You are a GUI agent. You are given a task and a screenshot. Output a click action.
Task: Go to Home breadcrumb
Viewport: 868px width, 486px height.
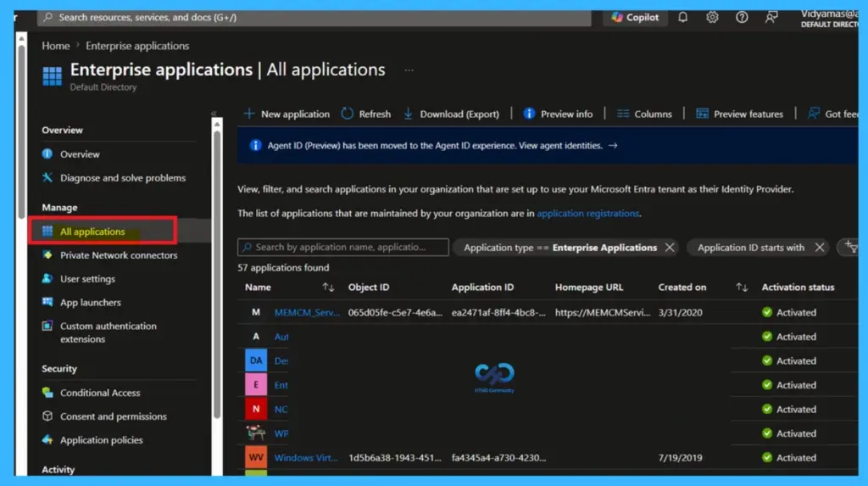(x=56, y=46)
